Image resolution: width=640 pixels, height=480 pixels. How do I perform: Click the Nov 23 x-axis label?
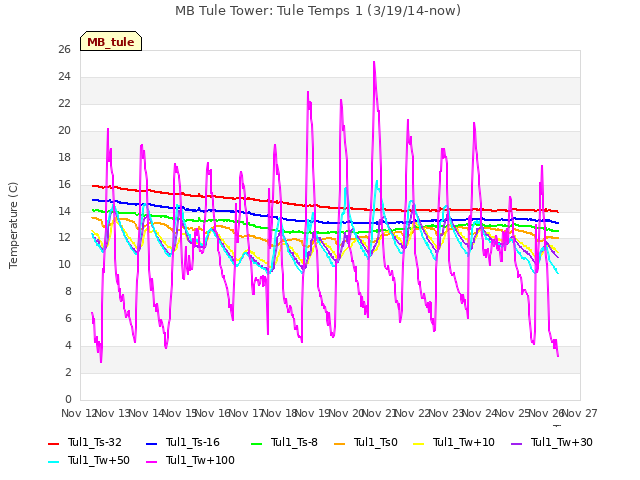(446, 413)
